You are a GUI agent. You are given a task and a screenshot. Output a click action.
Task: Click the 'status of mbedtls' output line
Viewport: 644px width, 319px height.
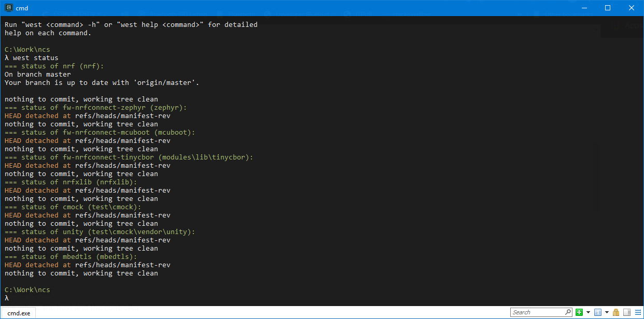click(71, 257)
